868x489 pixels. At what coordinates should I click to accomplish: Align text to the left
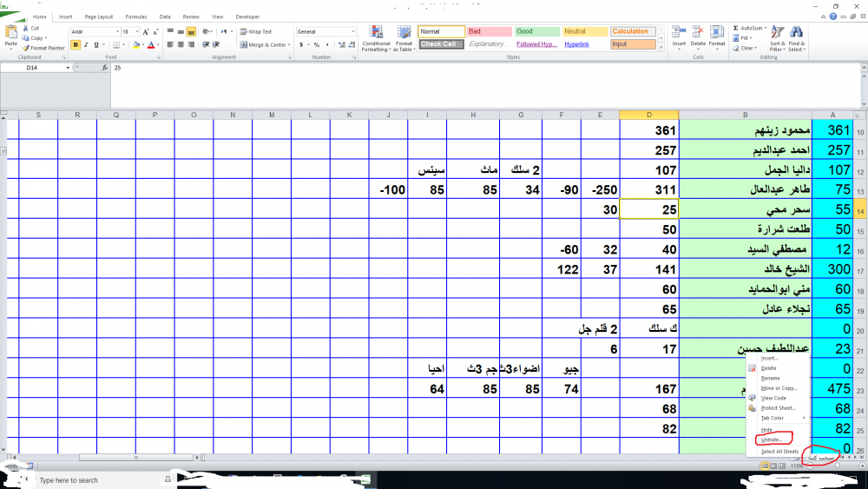pyautogui.click(x=170, y=45)
